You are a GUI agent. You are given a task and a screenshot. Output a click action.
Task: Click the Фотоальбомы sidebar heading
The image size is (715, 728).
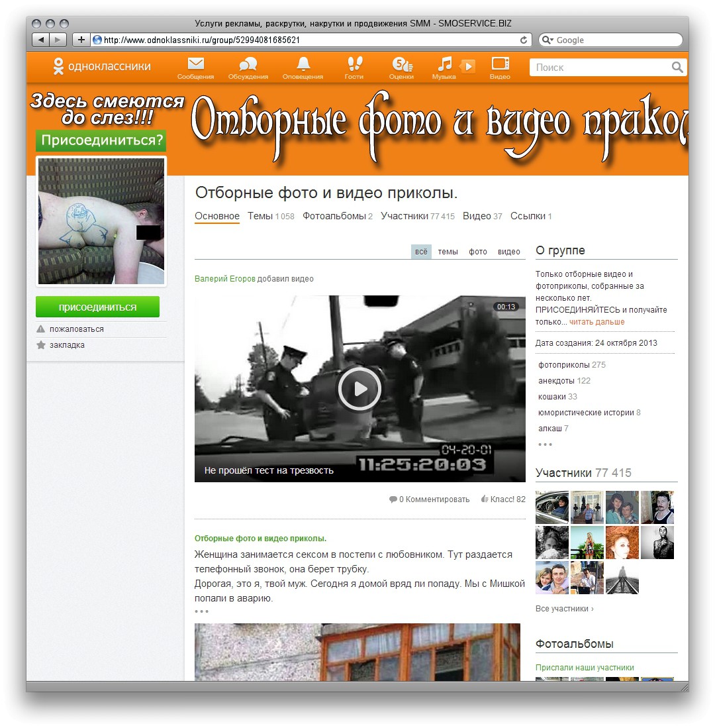click(x=575, y=643)
